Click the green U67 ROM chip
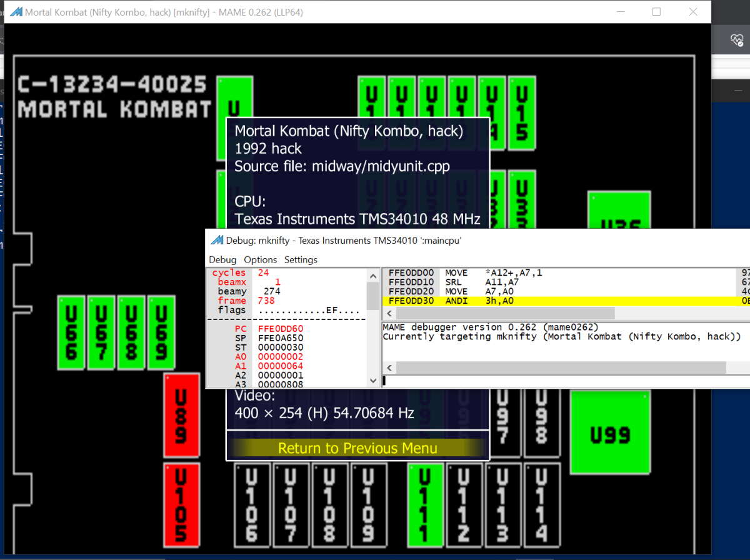Screen dimensions: 750x560 coord(101,332)
